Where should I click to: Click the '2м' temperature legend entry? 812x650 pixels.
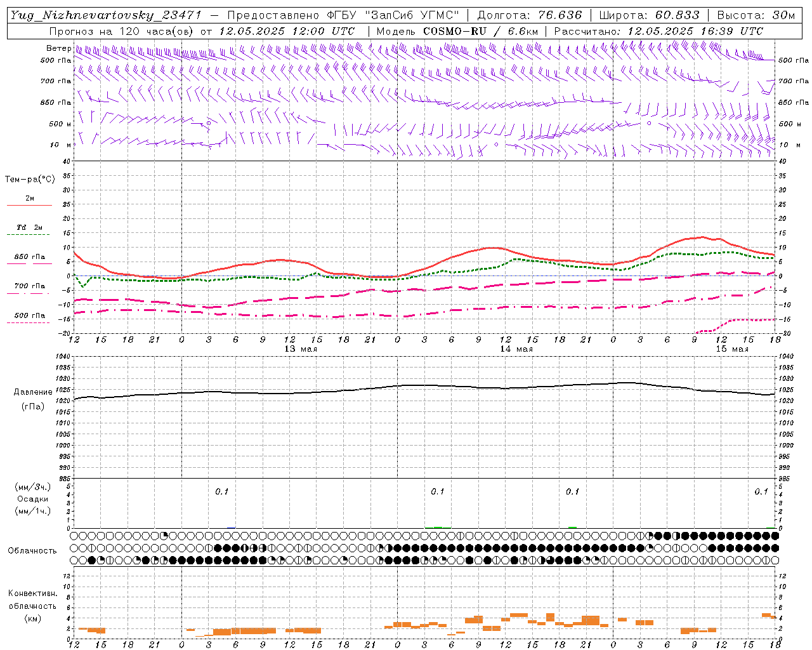tap(30, 198)
